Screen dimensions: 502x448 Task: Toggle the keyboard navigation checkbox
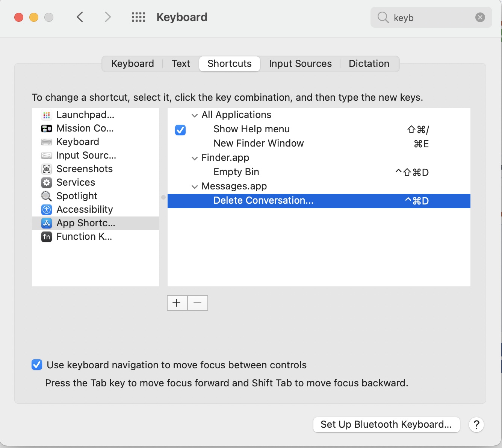coord(37,365)
